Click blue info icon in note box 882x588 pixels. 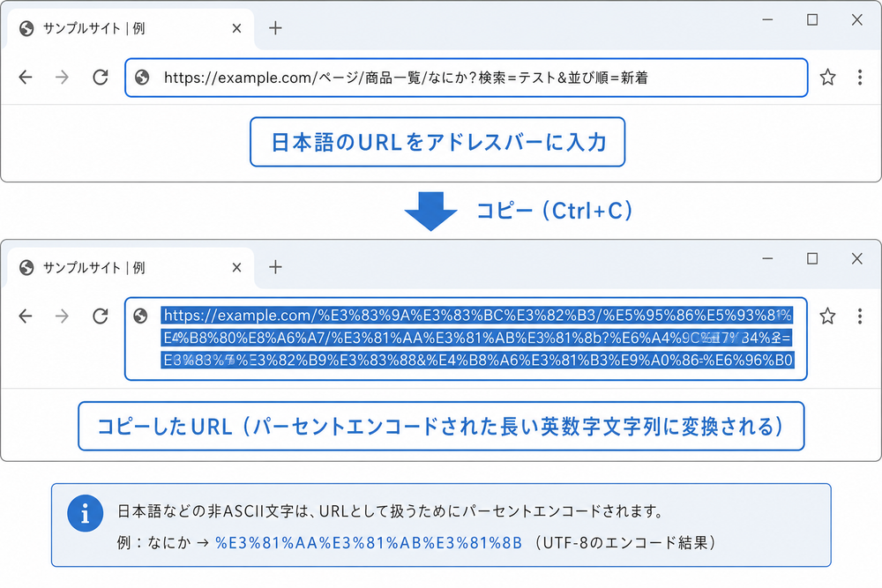85,513
